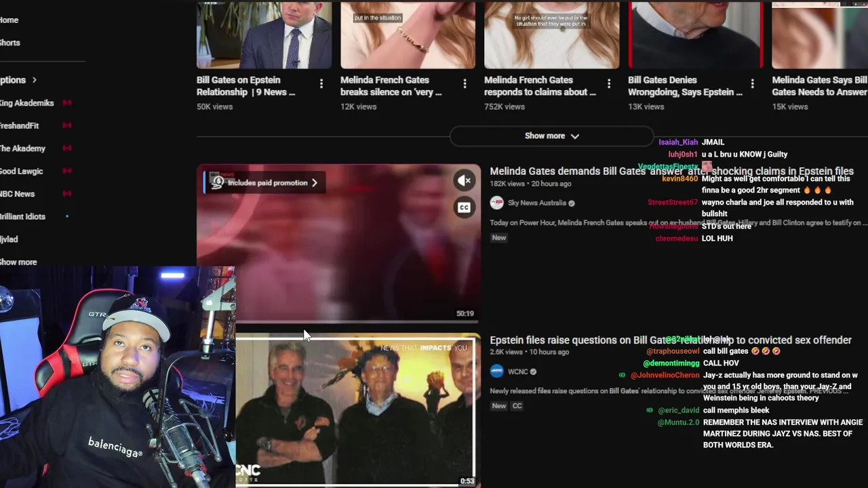Viewport: 868px width, 488px height.
Task: Open Good Lawgic subscription
Action: click(x=21, y=171)
